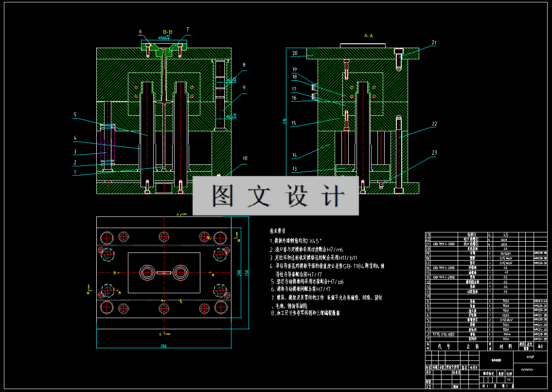The image size is (552, 392).
Task: Click the 名称 column header in parts list
Action: tap(472, 346)
